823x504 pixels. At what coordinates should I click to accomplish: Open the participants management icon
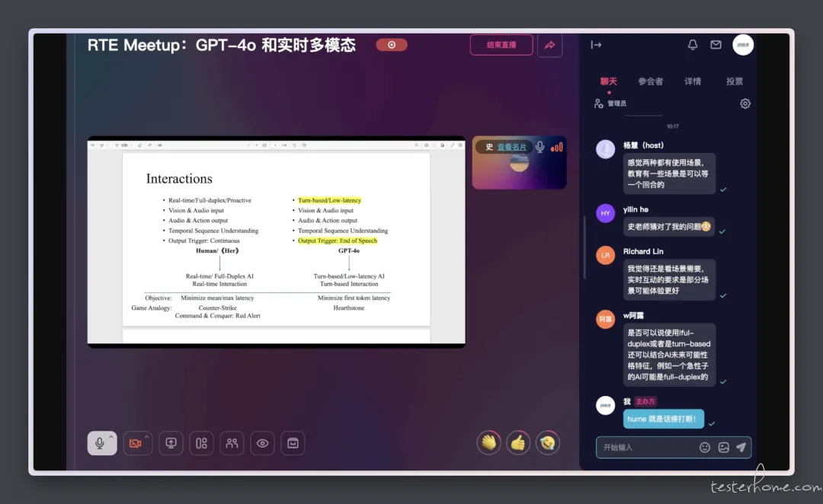click(x=232, y=443)
